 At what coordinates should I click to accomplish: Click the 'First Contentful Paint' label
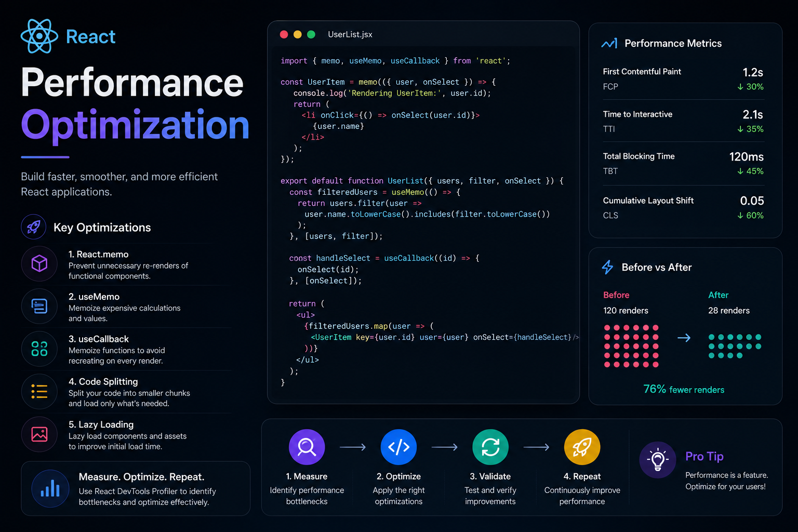(642, 72)
